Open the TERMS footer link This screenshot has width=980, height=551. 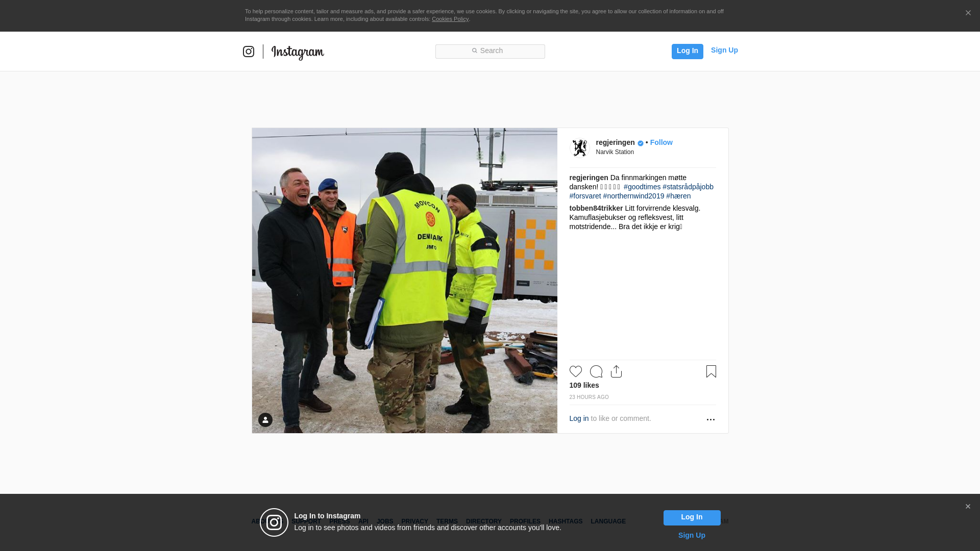tap(447, 521)
